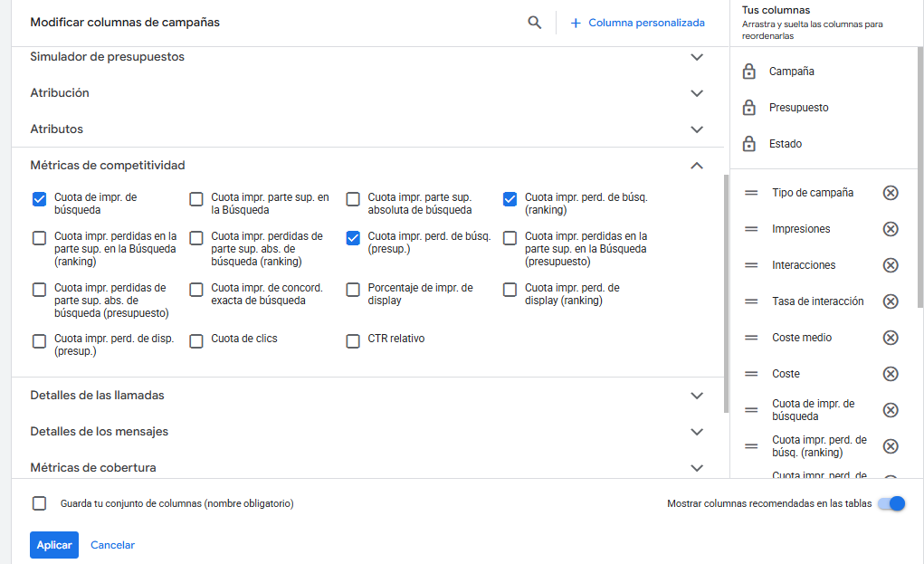
Task: Remove the Coste medio column
Action: [x=891, y=338]
